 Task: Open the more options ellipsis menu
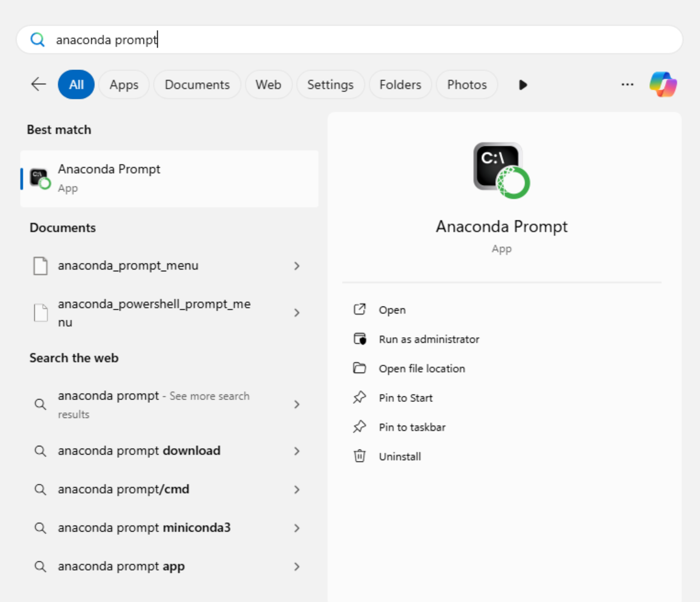pos(627,85)
